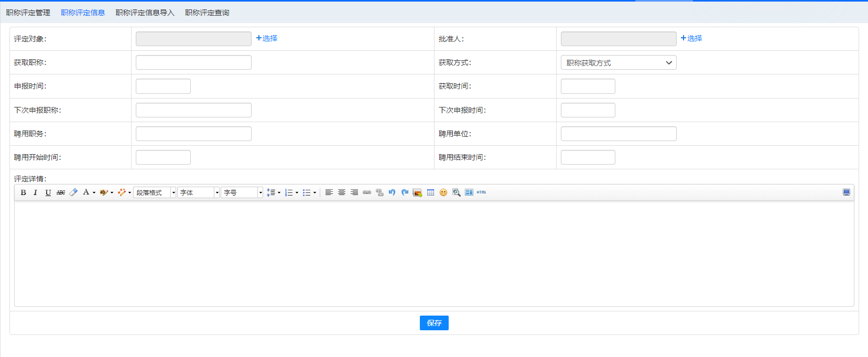The image size is (868, 357).
Task: Insert an image using the picture icon
Action: [417, 192]
